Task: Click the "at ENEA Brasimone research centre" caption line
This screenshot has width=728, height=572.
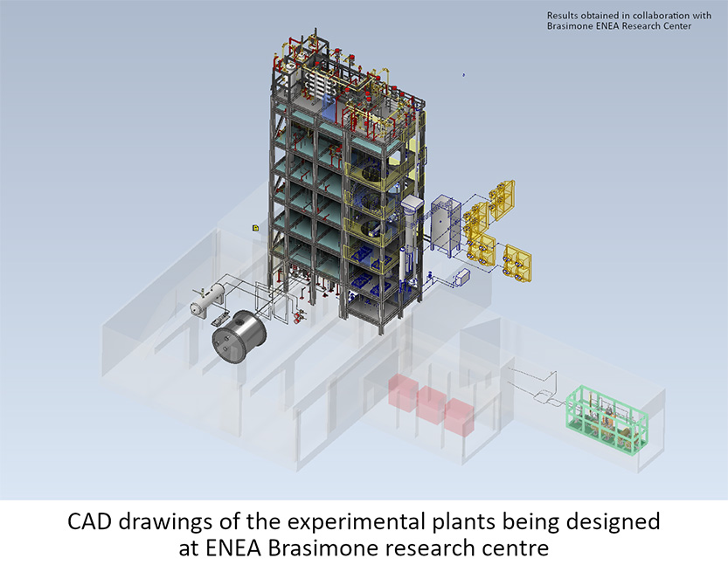Action: point(364,548)
